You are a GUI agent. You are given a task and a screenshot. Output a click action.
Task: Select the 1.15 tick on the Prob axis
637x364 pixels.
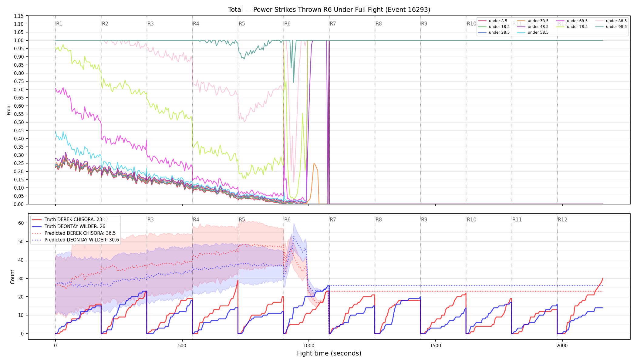click(19, 16)
